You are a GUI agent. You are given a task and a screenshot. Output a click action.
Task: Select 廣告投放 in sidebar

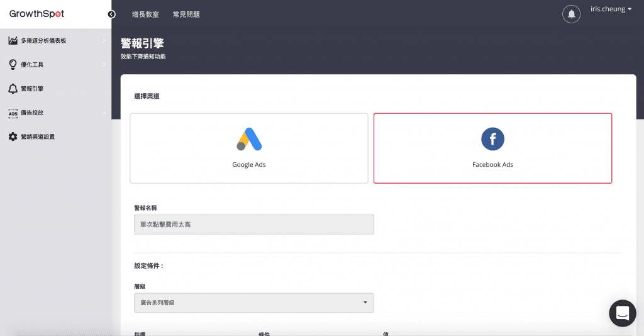32,113
